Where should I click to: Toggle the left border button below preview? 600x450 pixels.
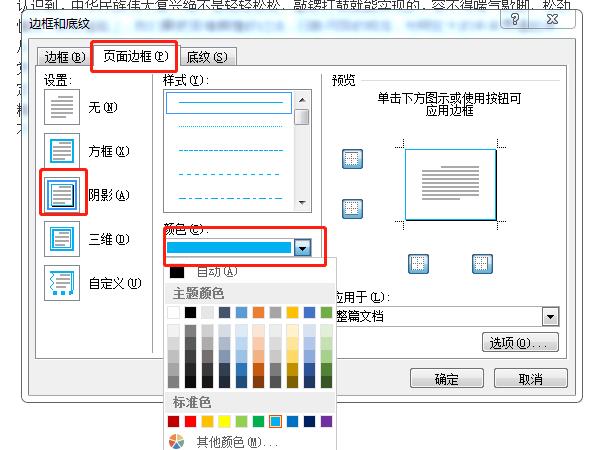click(x=420, y=263)
